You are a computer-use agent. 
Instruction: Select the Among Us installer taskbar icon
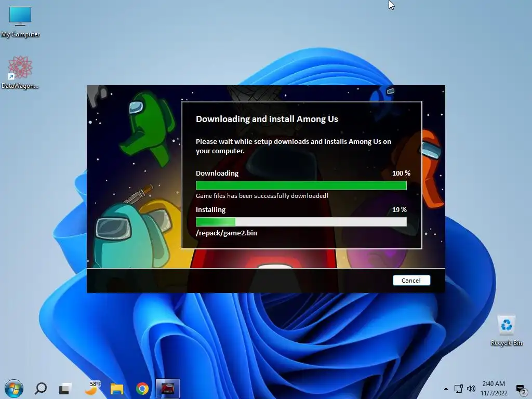pos(168,389)
